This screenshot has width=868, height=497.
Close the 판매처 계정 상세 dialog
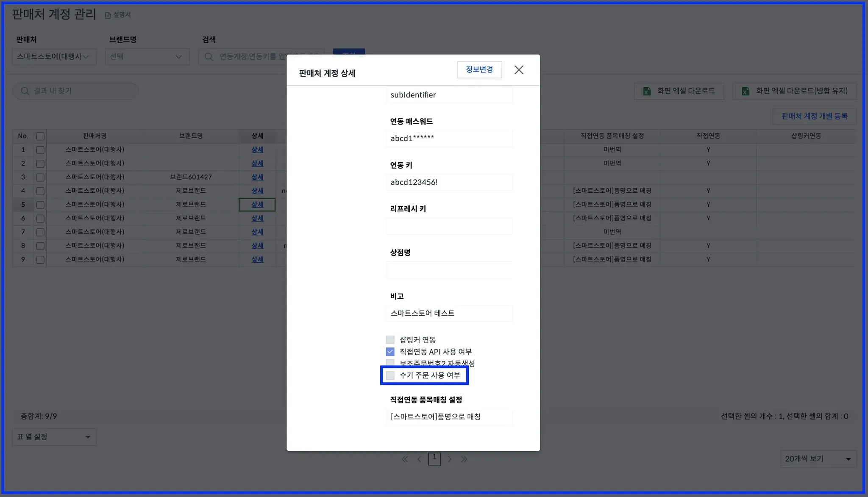point(519,70)
